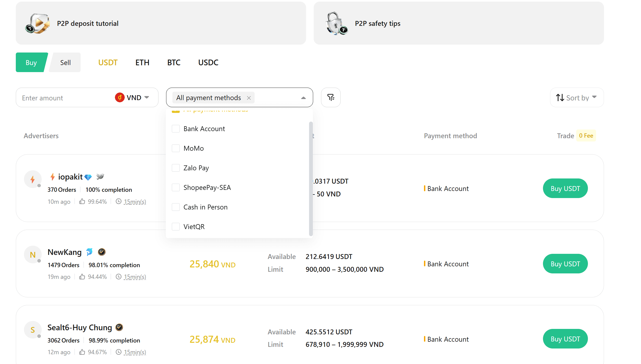Switch to the Sell tab

click(x=65, y=63)
